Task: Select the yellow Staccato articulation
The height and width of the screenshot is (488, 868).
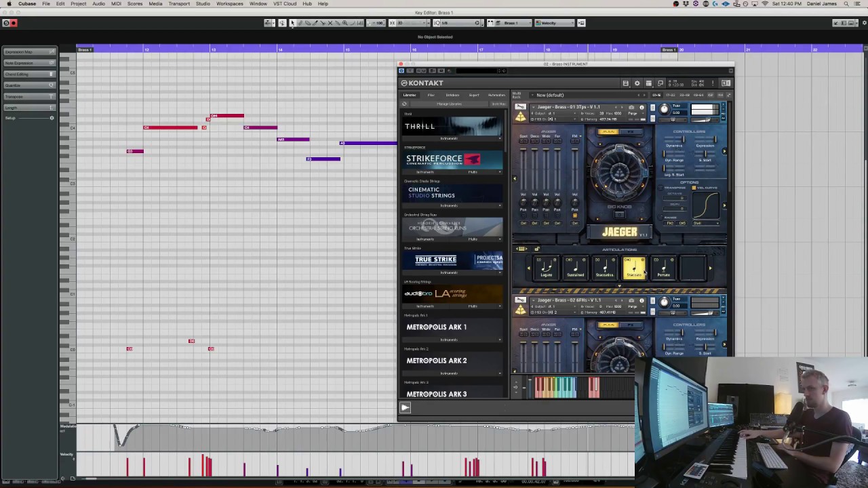Action: (x=633, y=268)
